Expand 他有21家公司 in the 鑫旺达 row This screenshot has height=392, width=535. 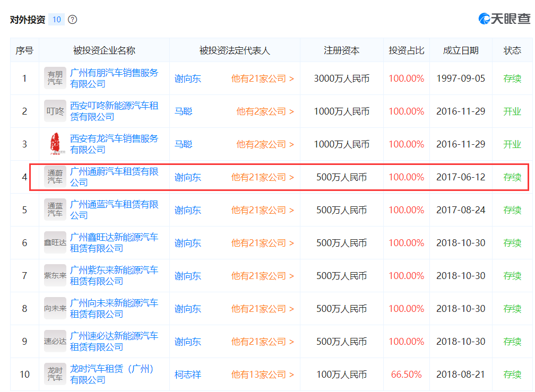point(262,243)
